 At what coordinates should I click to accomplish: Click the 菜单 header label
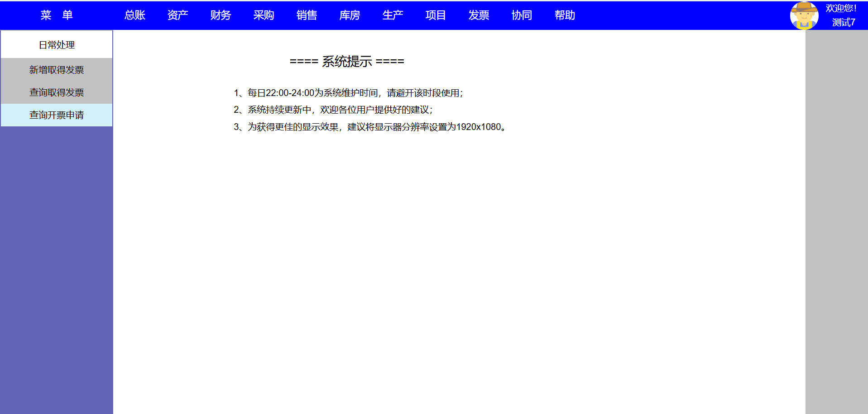point(57,15)
